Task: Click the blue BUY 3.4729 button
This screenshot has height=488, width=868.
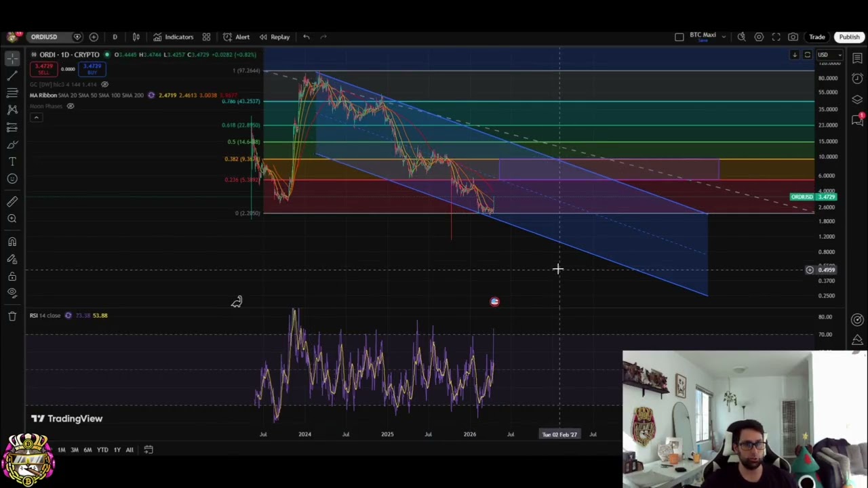Action: 92,69
